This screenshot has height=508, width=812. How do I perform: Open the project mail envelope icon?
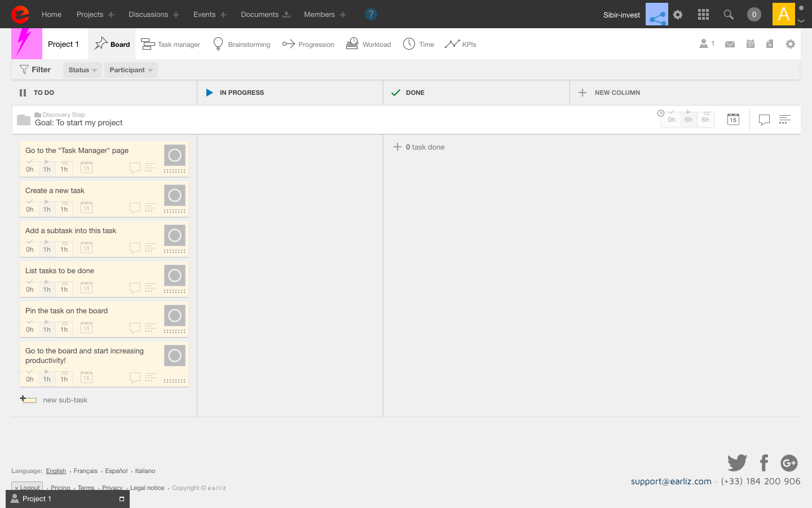tap(730, 44)
